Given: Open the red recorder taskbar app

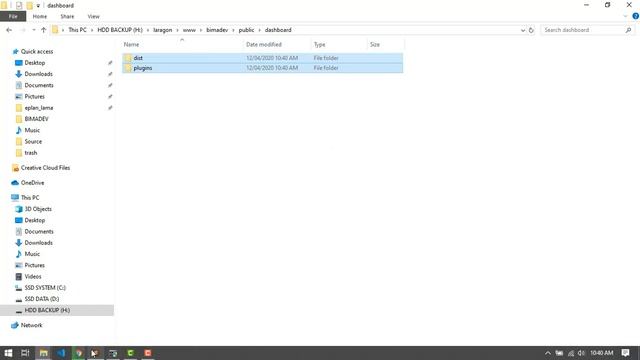Looking at the screenshot, I should click(148, 353).
